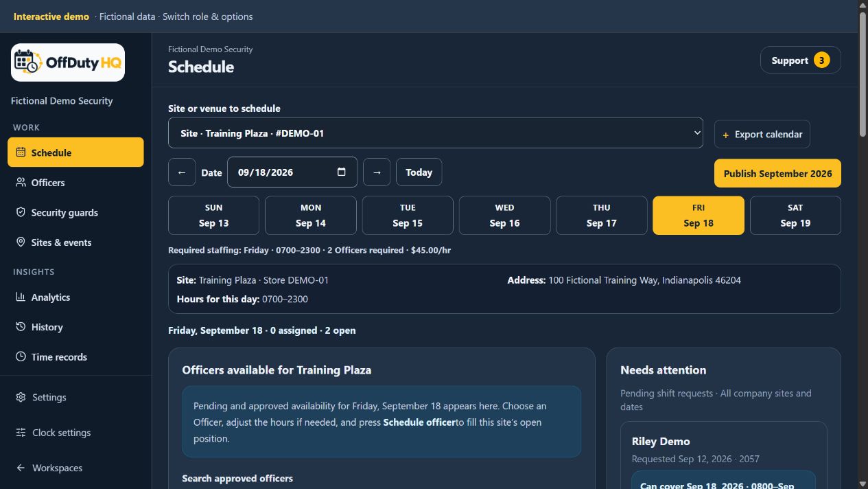Click 'Hours for this day: 0700–2300'

coord(242,299)
